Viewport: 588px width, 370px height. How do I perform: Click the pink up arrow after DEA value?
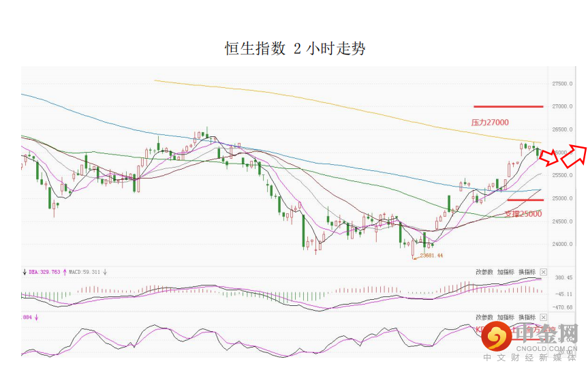65,271
